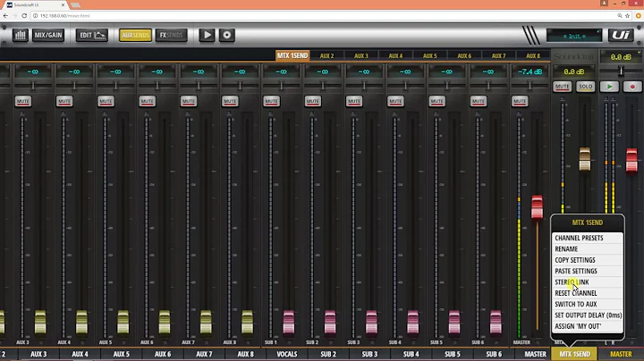Viewport: 644px width, 361px height.
Task: Click the browser zoom magnifier icon
Action: click(619, 15)
